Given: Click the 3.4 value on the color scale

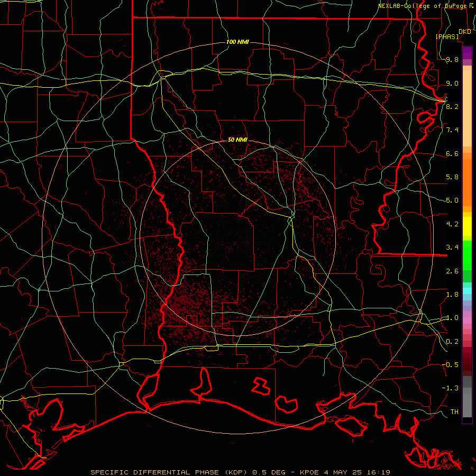Looking at the screenshot, I should [452, 248].
